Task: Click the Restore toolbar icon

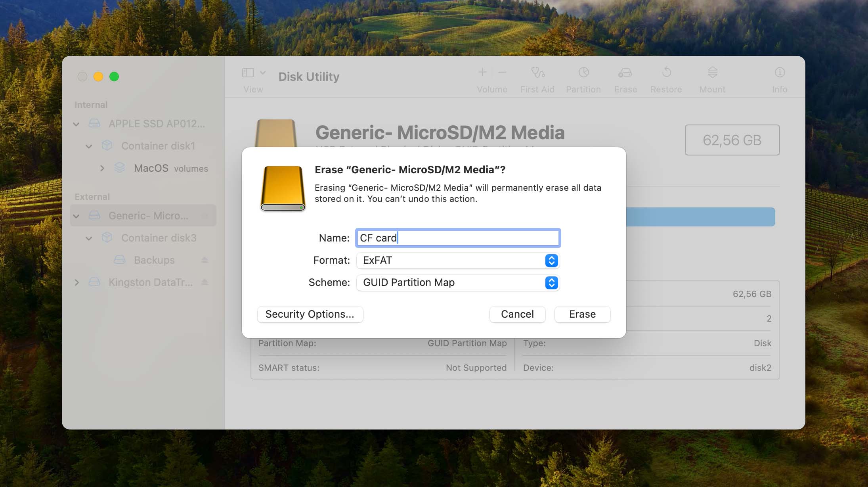Action: tap(666, 72)
